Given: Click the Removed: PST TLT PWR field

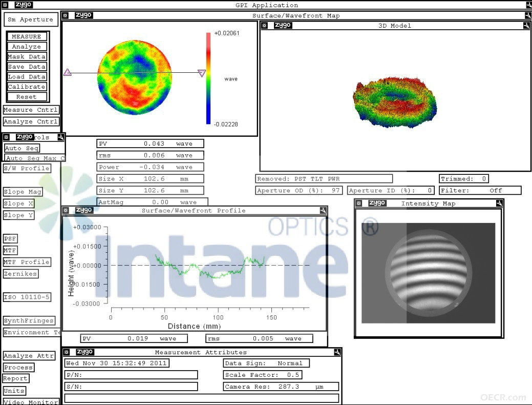Looking at the screenshot, I should tap(324, 179).
